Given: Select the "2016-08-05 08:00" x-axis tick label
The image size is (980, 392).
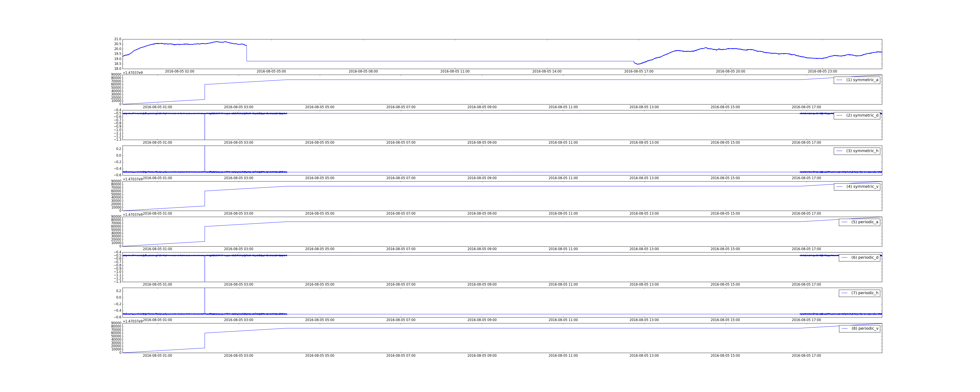Looking at the screenshot, I should tap(363, 71).
